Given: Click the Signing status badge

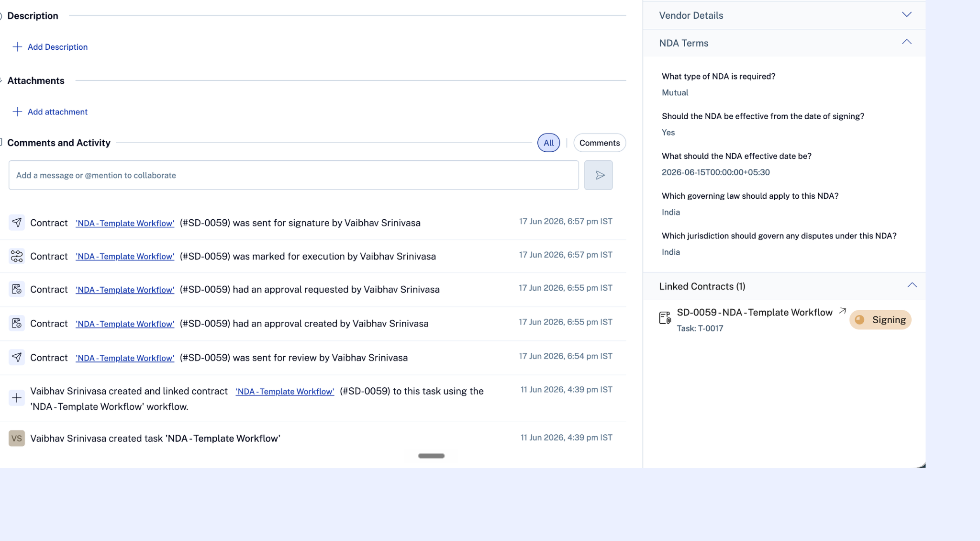Looking at the screenshot, I should coord(880,320).
